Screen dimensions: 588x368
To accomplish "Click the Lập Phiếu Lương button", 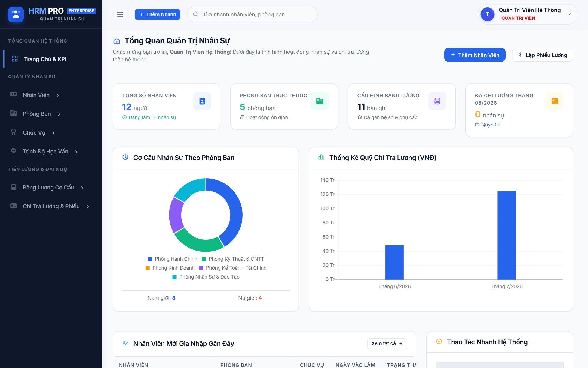I will pyautogui.click(x=543, y=55).
